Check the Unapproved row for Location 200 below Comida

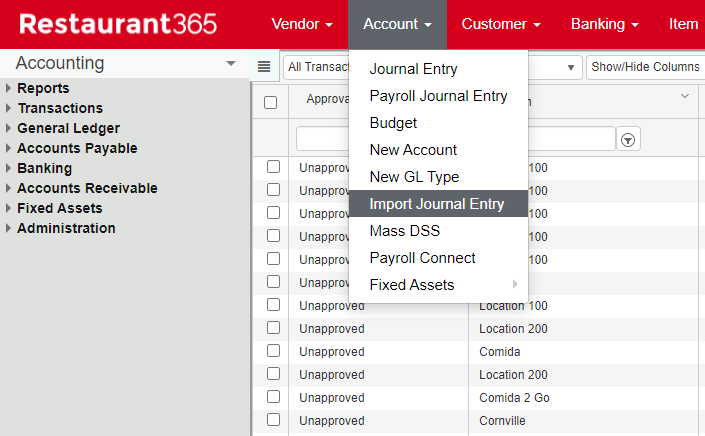tap(273, 374)
